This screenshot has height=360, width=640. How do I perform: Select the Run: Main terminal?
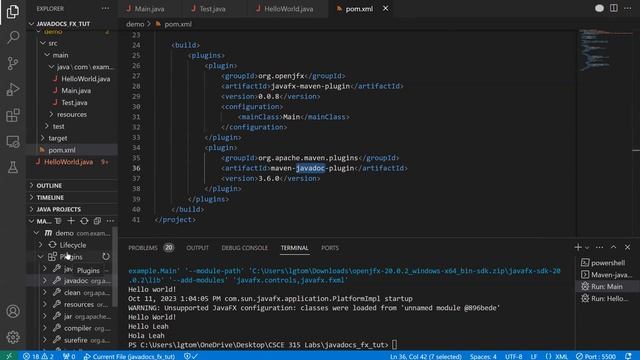pyautogui.click(x=607, y=286)
